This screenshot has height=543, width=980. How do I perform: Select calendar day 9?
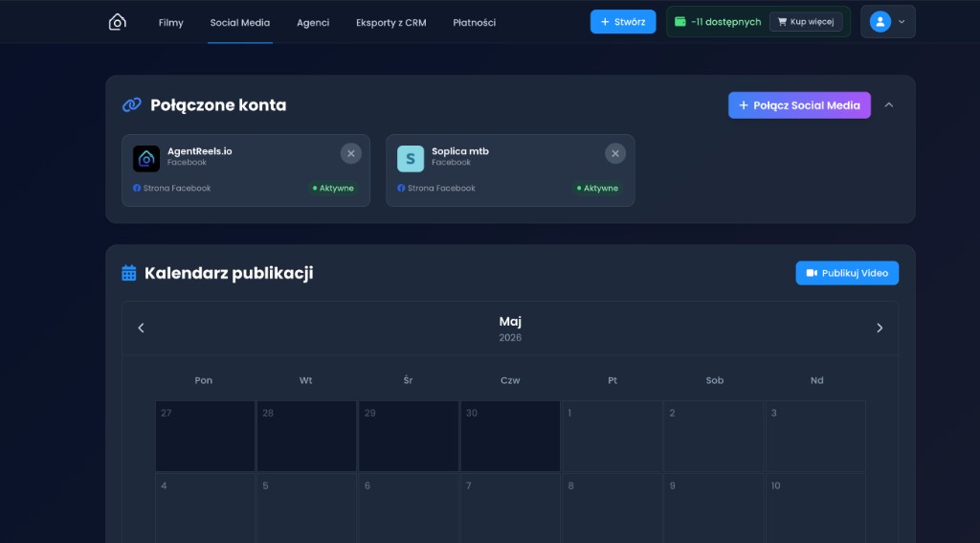[x=714, y=508]
